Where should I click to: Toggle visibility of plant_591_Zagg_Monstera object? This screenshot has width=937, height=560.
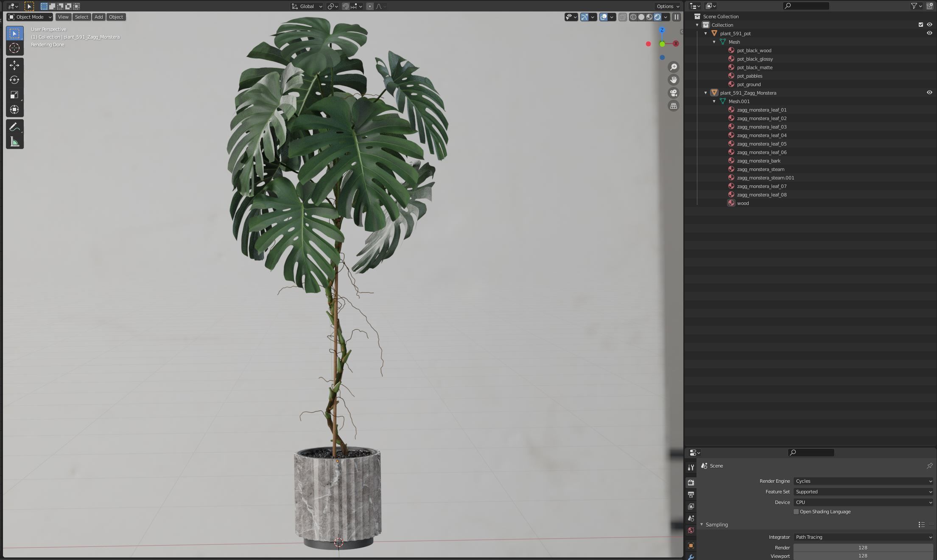pyautogui.click(x=929, y=92)
